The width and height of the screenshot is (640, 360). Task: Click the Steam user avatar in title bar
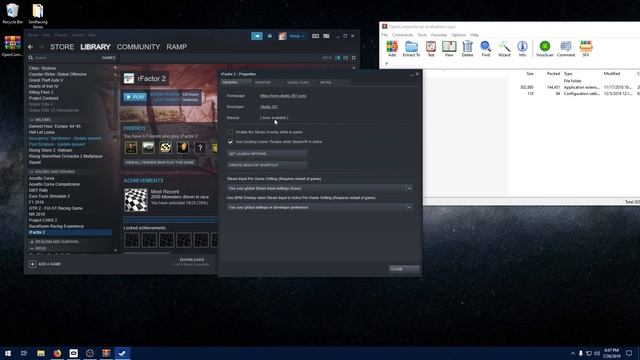pos(282,36)
